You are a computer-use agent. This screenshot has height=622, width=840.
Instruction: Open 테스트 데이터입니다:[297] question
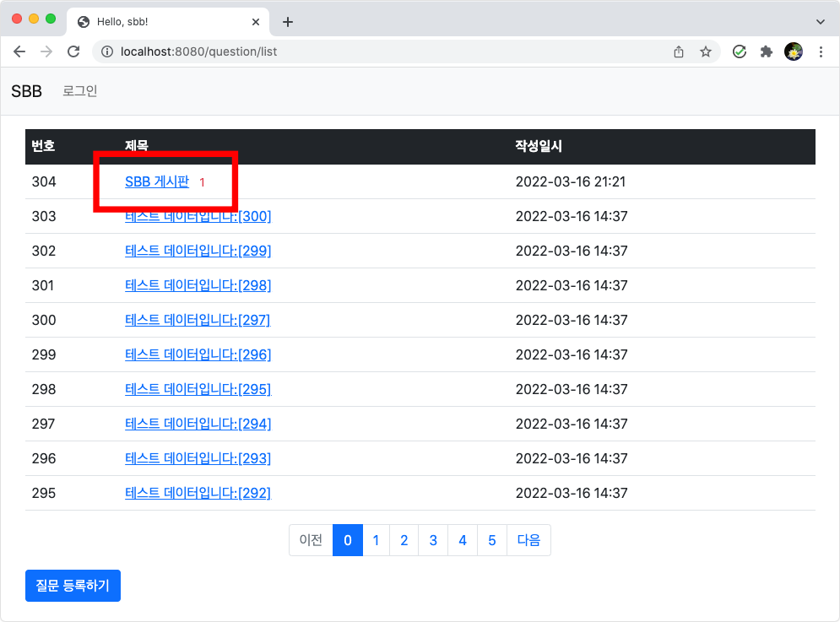[198, 320]
